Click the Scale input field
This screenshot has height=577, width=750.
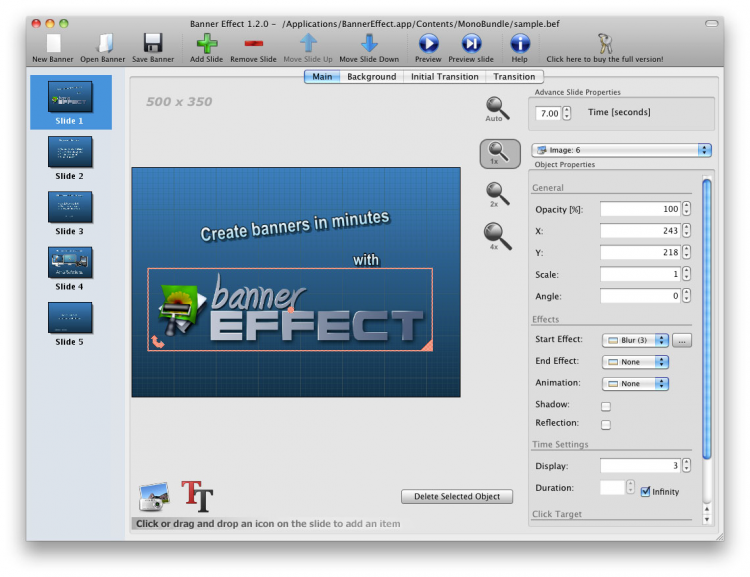(x=640, y=274)
